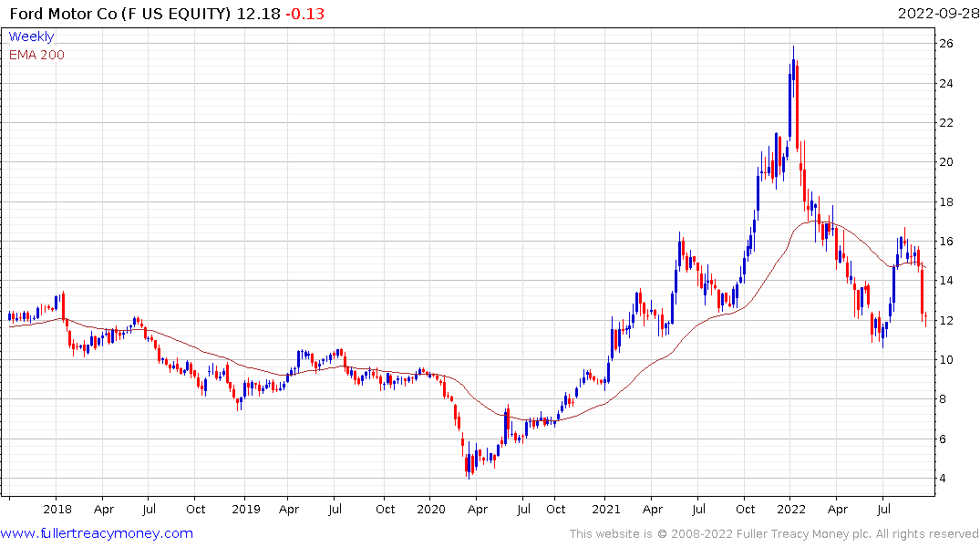Click the 26 price axis label
Image resolution: width=980 pixels, height=547 pixels.
pos(946,44)
